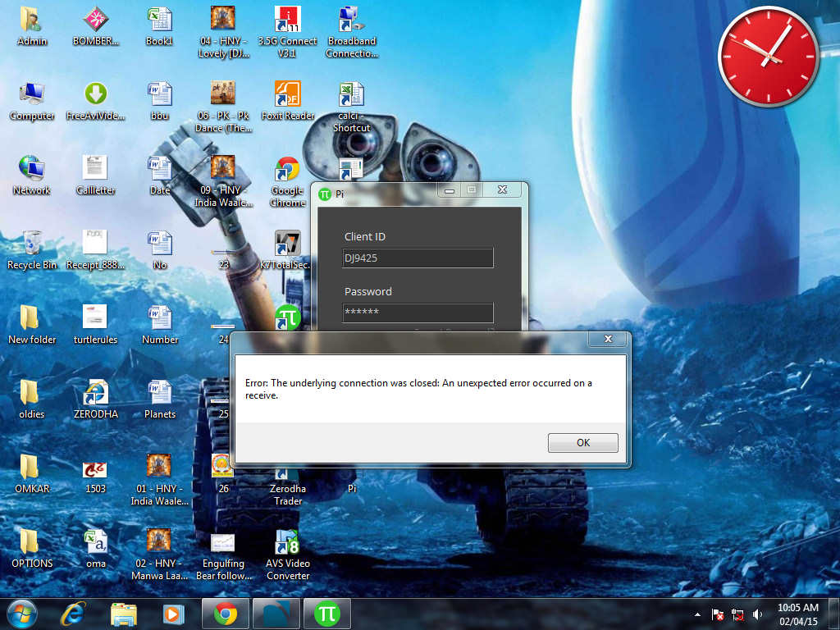Screen dimensions: 840x630
Task: Select the Book1 Excel file
Action: [160, 27]
